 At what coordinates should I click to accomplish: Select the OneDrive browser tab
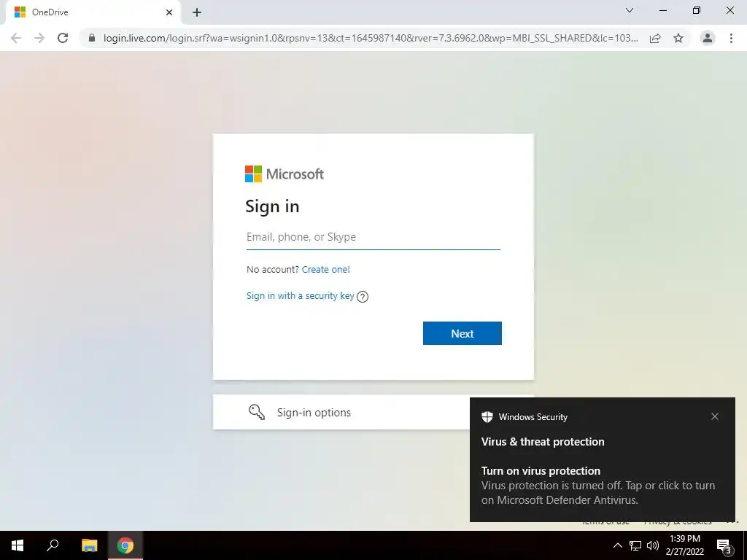[93, 12]
